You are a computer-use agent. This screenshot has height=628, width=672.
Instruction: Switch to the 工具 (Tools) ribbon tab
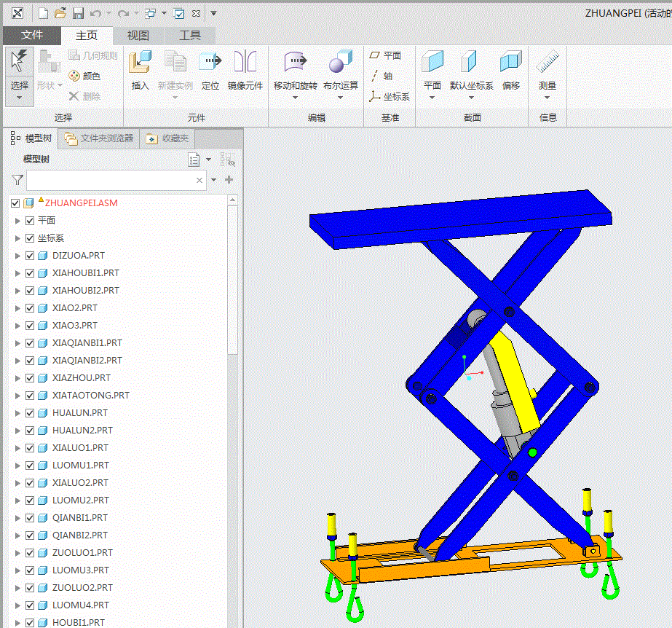[190, 35]
